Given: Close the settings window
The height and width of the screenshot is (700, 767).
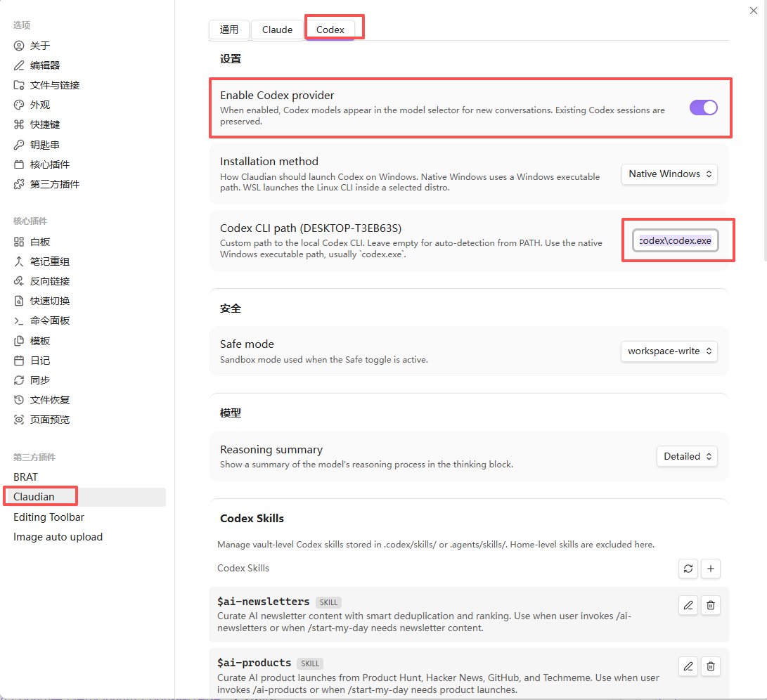Looking at the screenshot, I should (x=754, y=11).
